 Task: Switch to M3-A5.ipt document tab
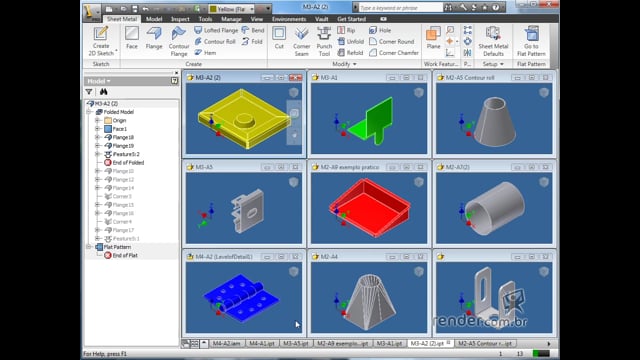296,344
